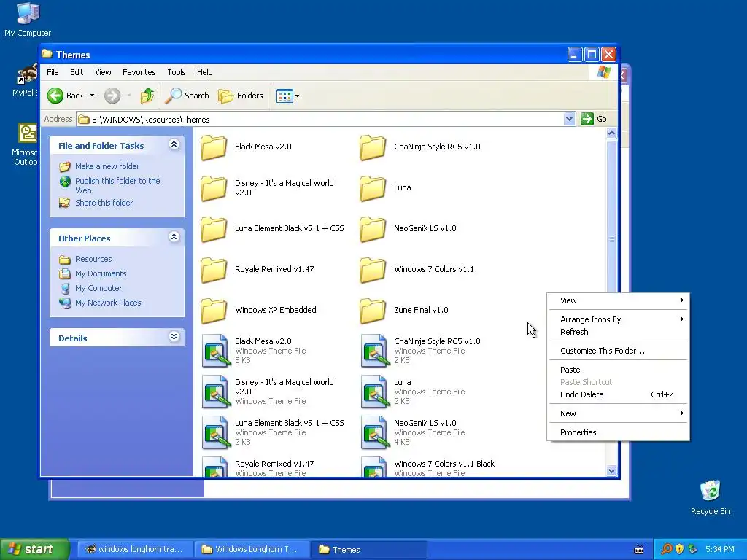The image size is (747, 560).
Task: Collapse the Other Places panel
Action: click(x=174, y=237)
